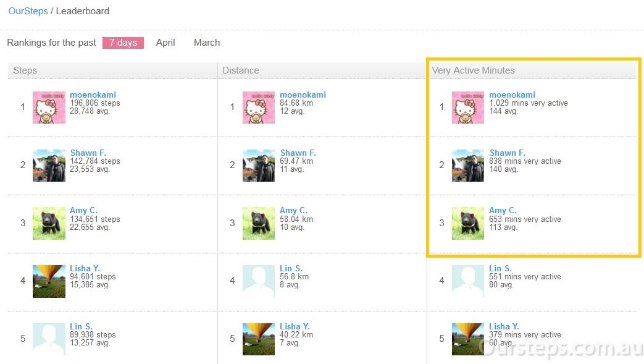This screenshot has width=644, height=364.
Task: Click the Very Active Minutes column header
Action: click(x=473, y=70)
